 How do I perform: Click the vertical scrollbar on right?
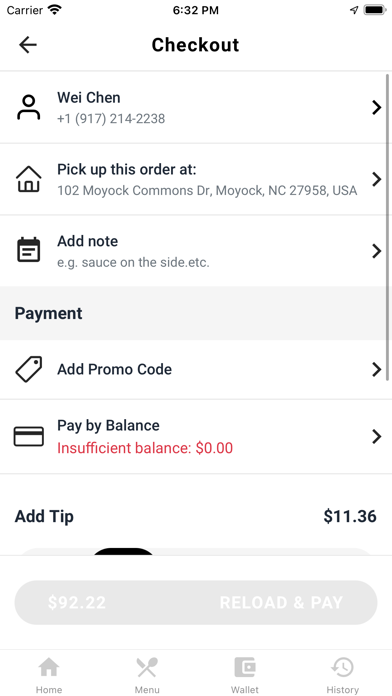(388, 227)
